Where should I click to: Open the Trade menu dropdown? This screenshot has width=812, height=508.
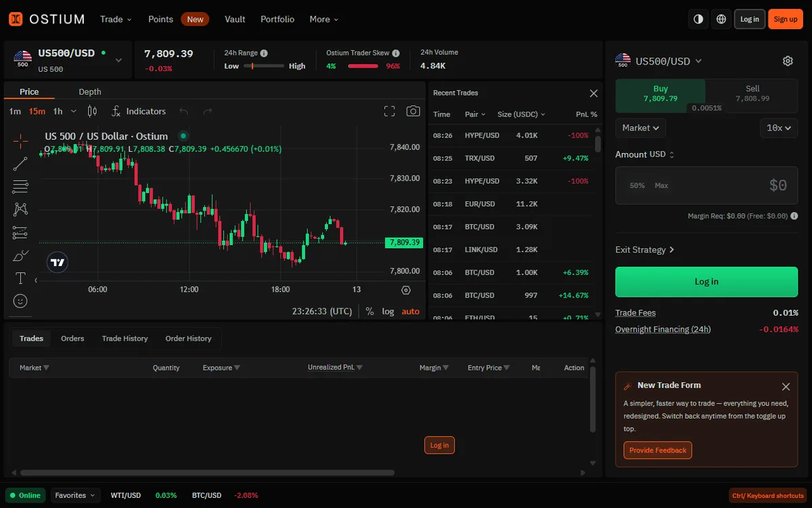pyautogui.click(x=116, y=19)
